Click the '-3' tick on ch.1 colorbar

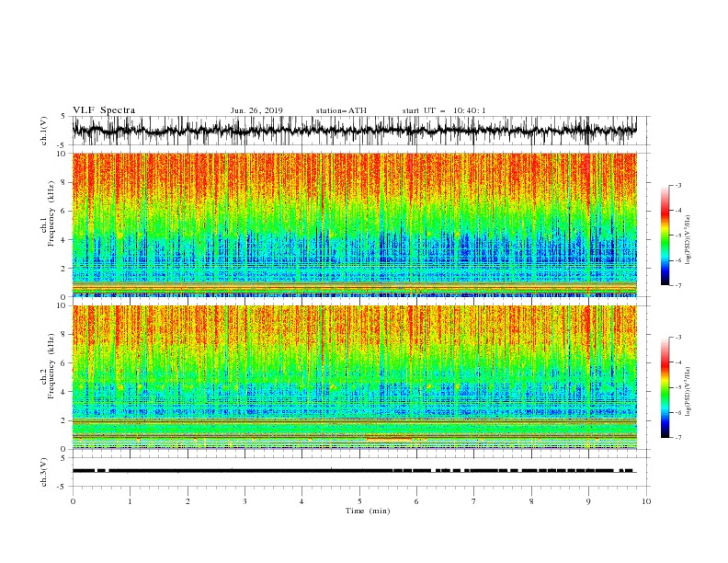[677, 185]
